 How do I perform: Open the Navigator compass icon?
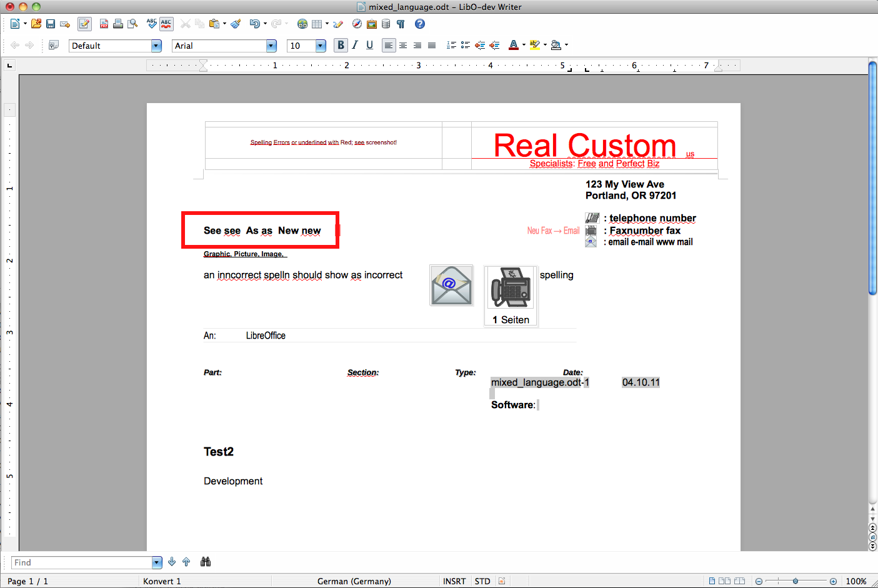click(357, 24)
